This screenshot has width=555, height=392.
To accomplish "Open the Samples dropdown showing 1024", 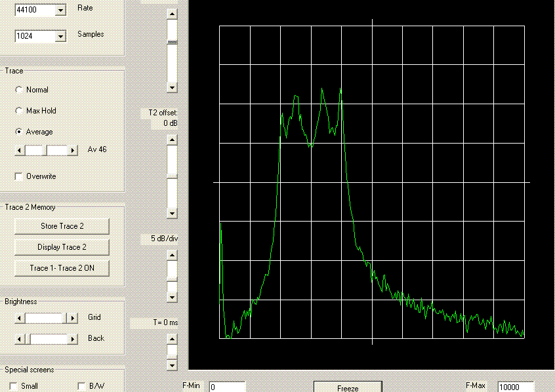I will point(60,36).
